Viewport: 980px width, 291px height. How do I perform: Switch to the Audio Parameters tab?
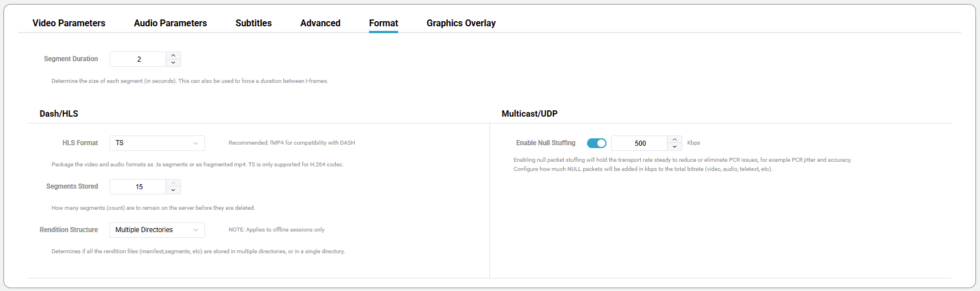[170, 23]
